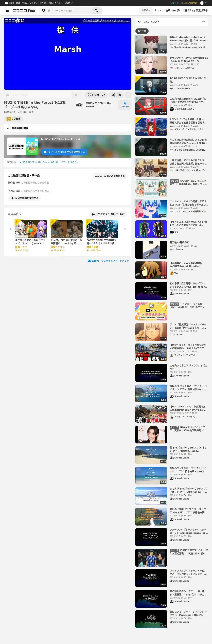Viewport: 212px width, 644px height.
Task: Click the ニコニコ会員登録 link
Action: point(189,3)
